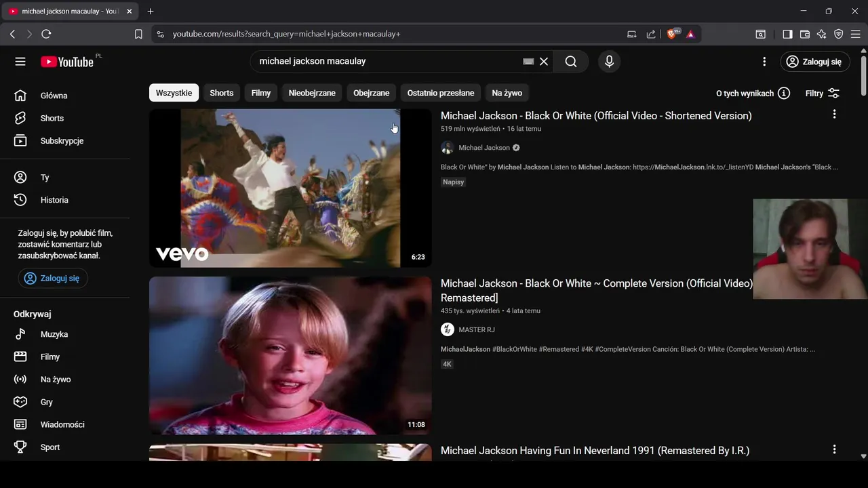Open a new browser tab
Screen dimensions: 868x488
[x=151, y=12]
